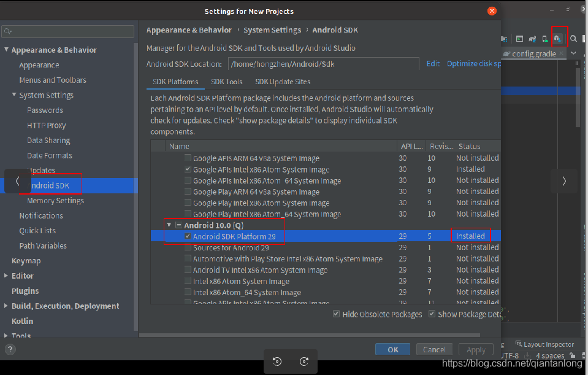This screenshot has width=588, height=375.
Task: Toggle Hide Obsolete Packages checkbox
Action: pos(337,314)
